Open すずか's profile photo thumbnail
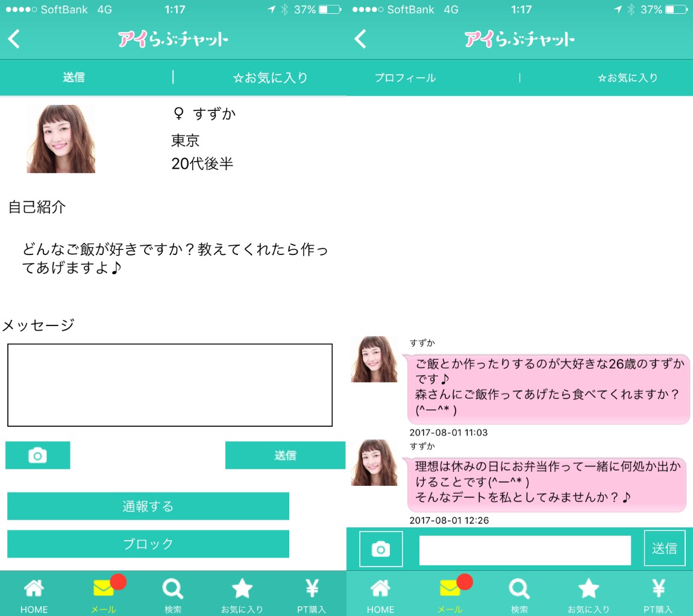 pos(60,139)
